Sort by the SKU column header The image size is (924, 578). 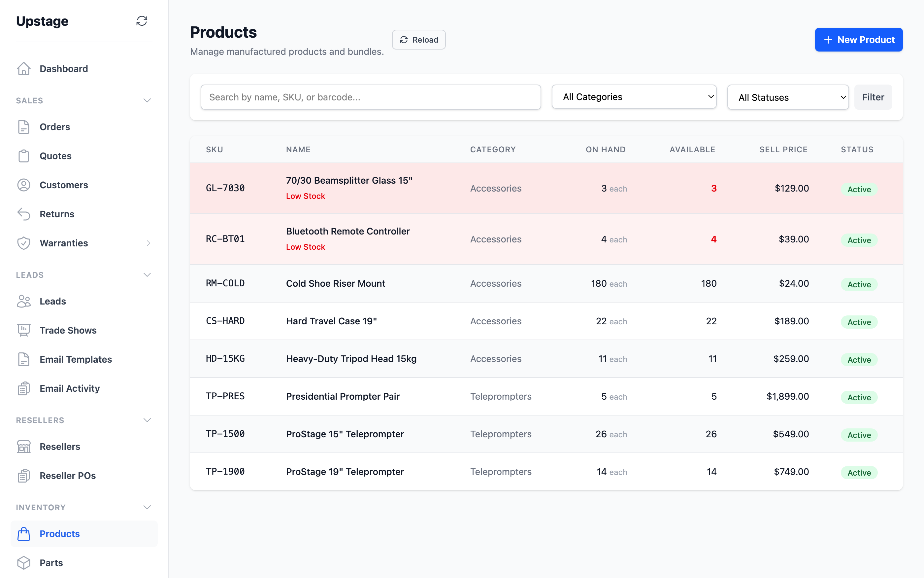[x=214, y=150]
